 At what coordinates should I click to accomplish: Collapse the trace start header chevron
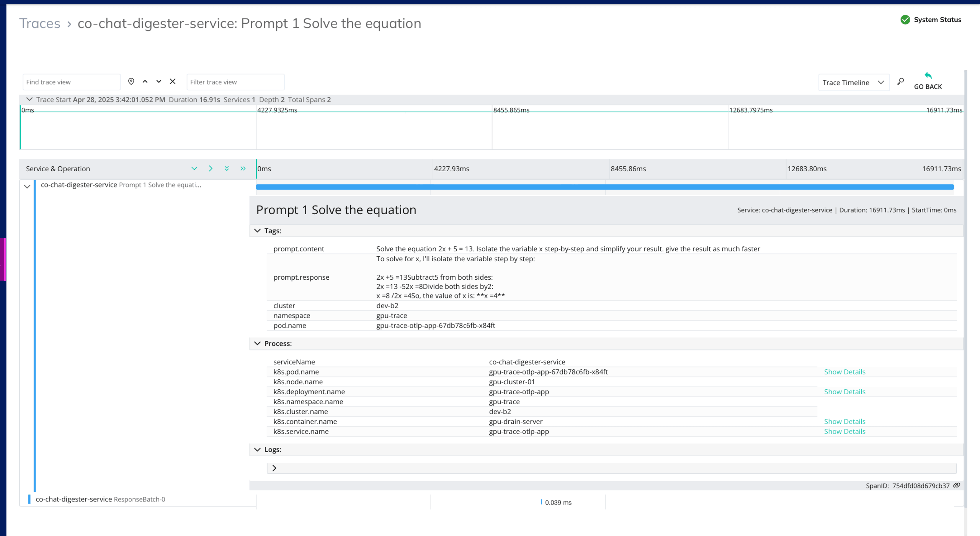(29, 99)
